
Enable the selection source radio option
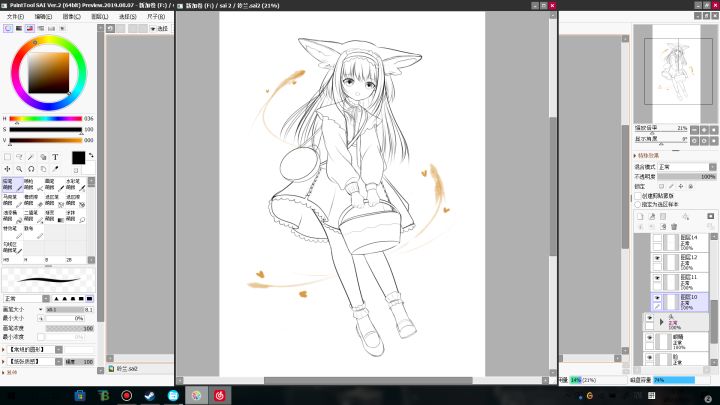click(x=638, y=204)
